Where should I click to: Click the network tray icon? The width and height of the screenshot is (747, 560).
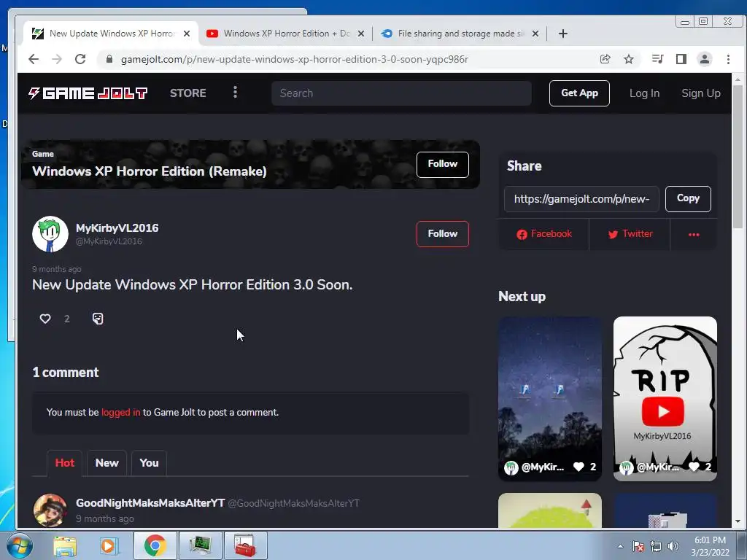click(656, 546)
